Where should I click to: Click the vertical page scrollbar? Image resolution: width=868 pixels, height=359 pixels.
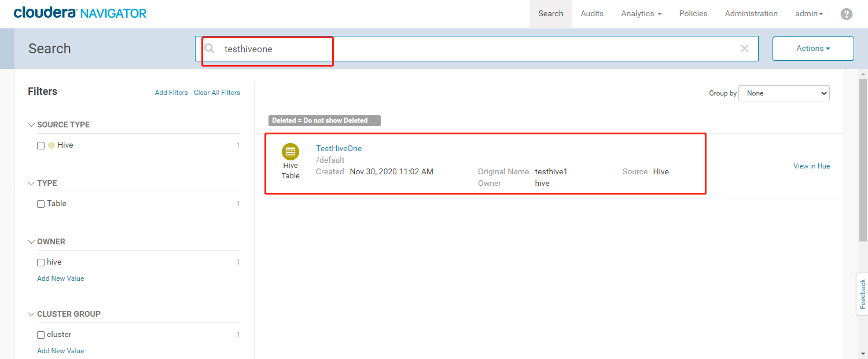click(x=863, y=160)
